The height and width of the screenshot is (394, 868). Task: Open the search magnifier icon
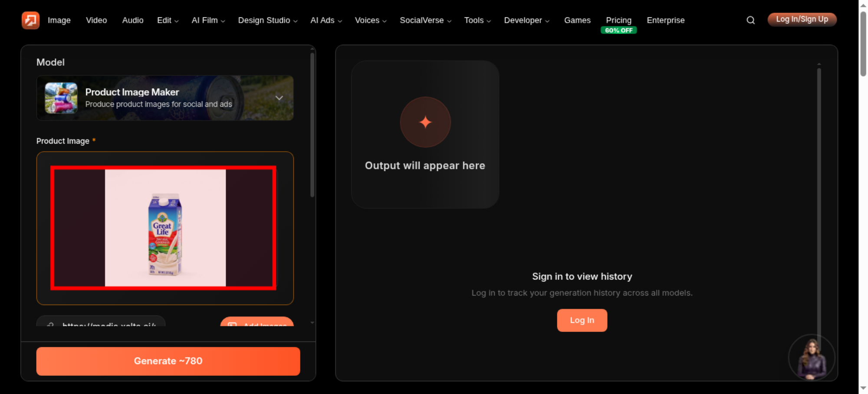750,20
